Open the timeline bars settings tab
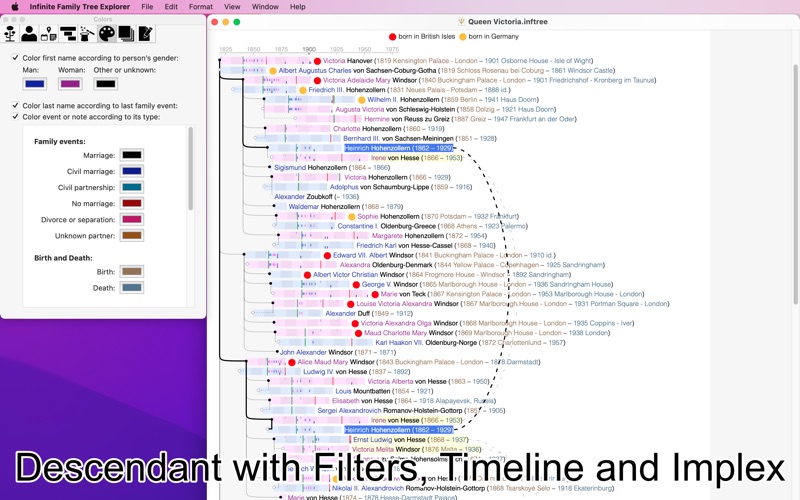 68,34
